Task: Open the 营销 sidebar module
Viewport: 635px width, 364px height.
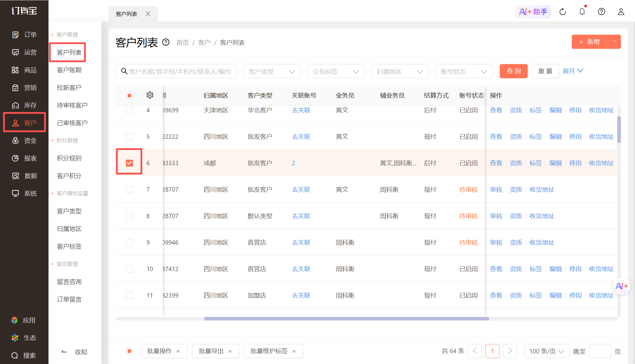Action: 24,88
